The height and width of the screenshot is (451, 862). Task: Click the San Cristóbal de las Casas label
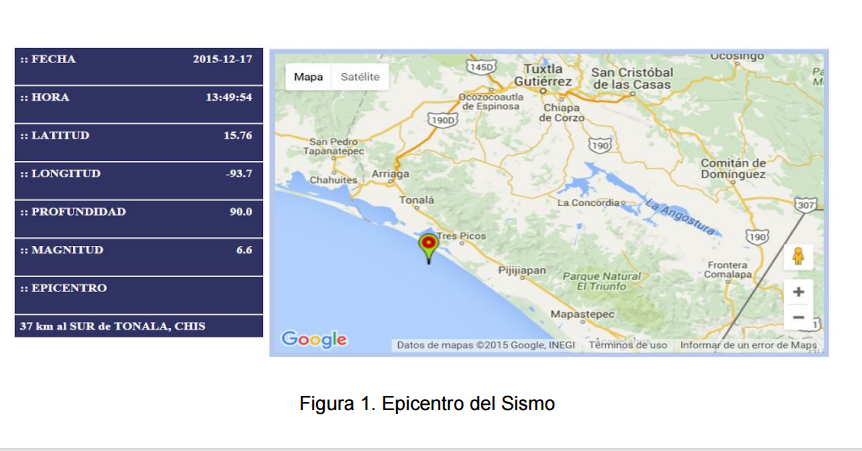[632, 78]
